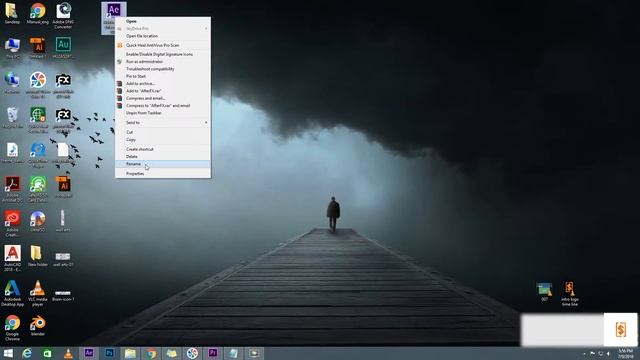Select the Adobe Audition desktop icon

[x=63, y=47]
